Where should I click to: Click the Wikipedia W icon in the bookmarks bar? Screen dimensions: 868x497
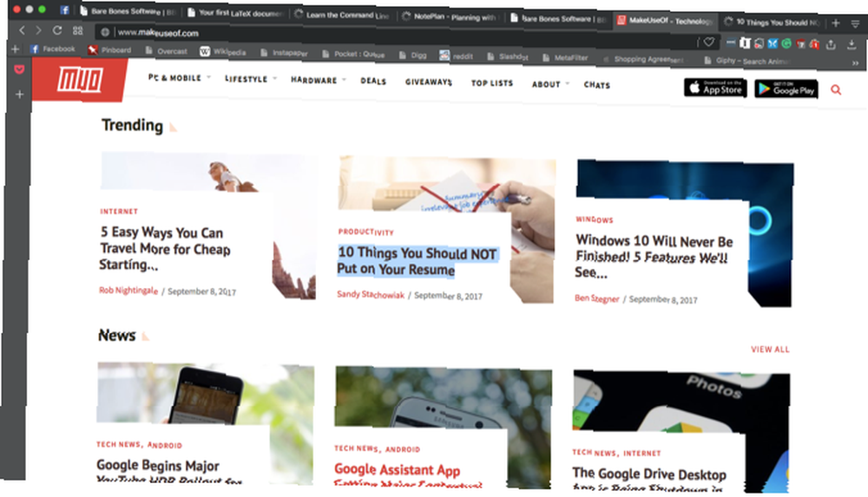pos(205,51)
